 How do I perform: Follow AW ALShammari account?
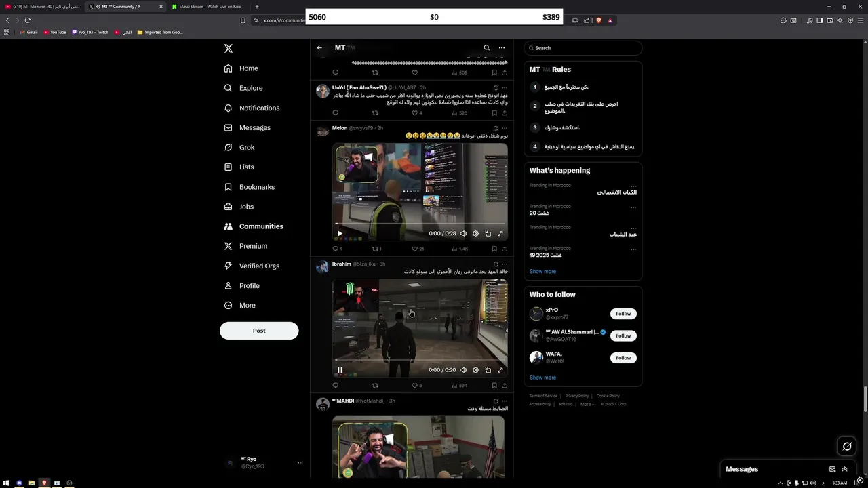point(623,335)
